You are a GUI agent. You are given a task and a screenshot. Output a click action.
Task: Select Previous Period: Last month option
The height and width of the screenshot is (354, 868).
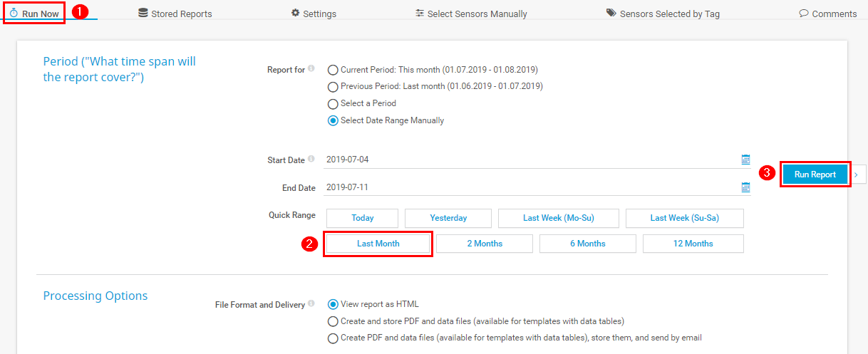(x=333, y=87)
